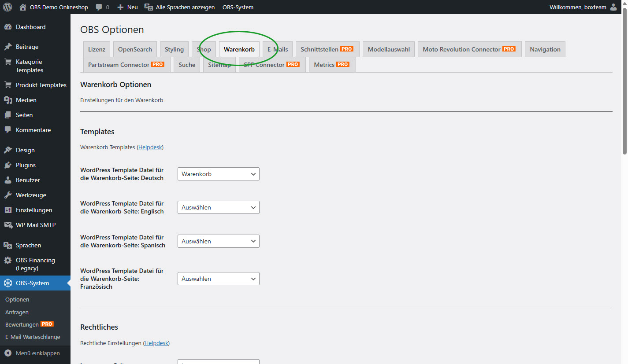Image resolution: width=628 pixels, height=364 pixels.
Task: Switch to the E-Mails tab
Action: [278, 49]
